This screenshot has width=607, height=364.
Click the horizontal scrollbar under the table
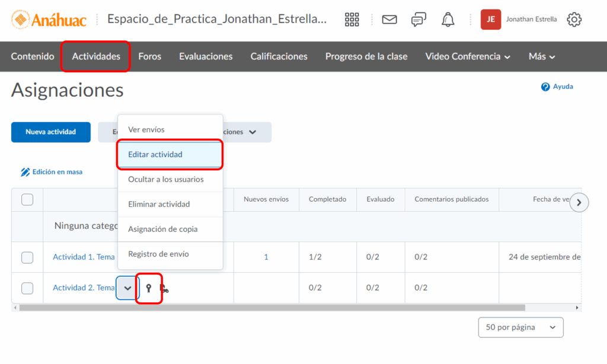[273, 308]
